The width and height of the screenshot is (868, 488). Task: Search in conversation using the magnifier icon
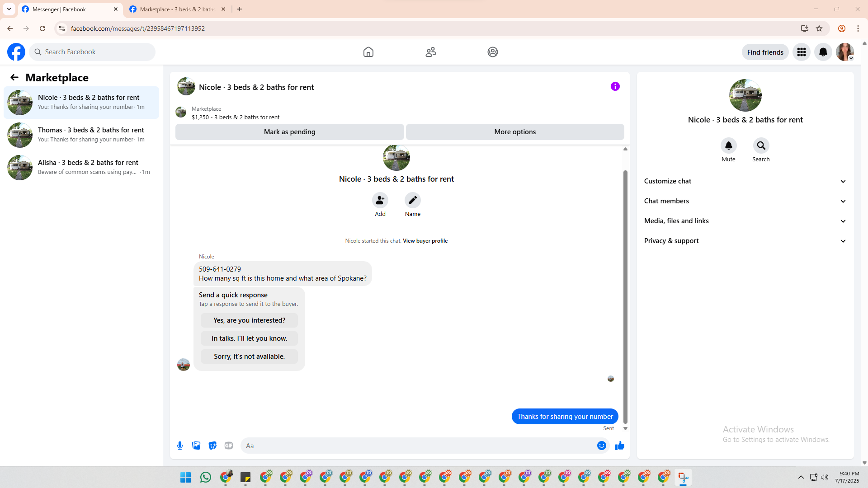point(761,145)
